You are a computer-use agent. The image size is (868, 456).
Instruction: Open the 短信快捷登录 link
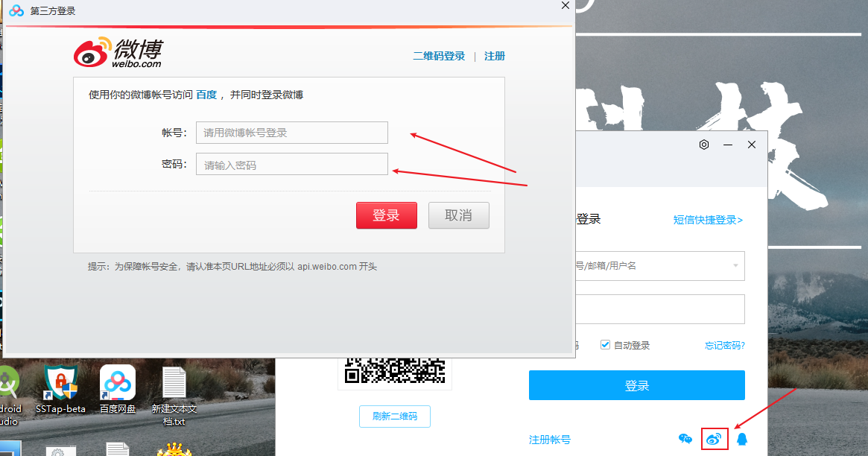point(708,220)
